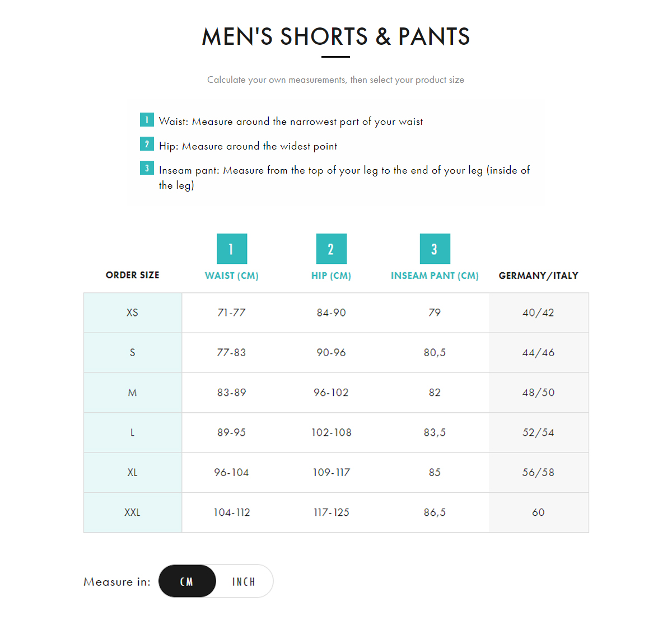Click the INSEAM PANT (CM) column header
Viewport: 672px width, 643px height.
click(x=435, y=276)
